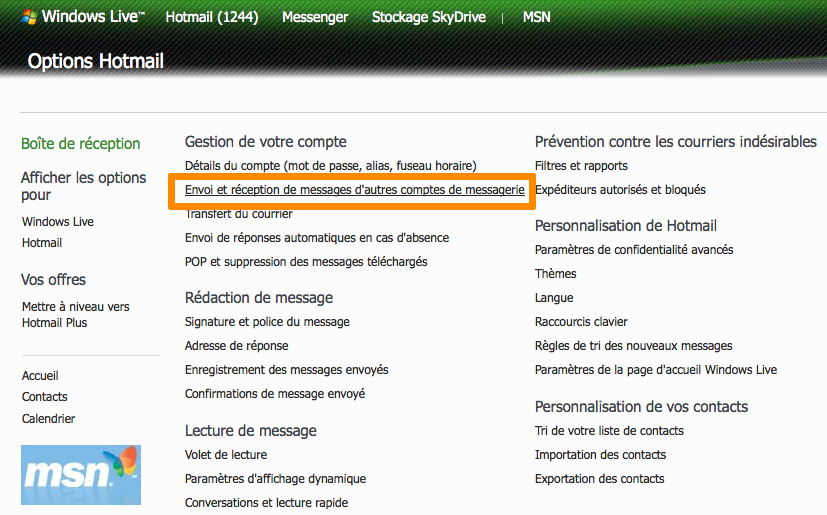Image resolution: width=827 pixels, height=515 pixels.
Task: Open Confirmations de message envoyé
Action: point(275,394)
